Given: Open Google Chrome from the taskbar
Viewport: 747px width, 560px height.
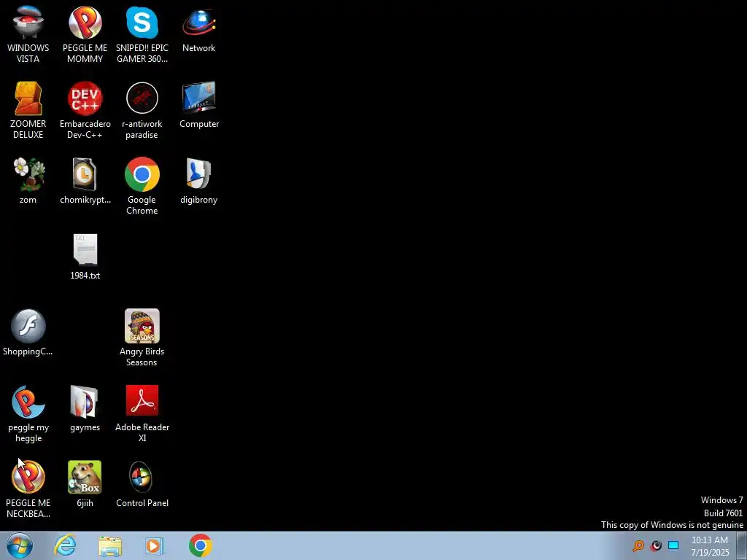Looking at the screenshot, I should [x=200, y=545].
